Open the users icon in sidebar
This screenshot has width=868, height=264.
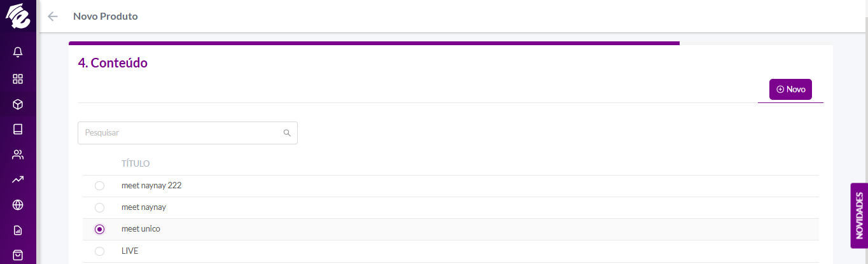18,155
